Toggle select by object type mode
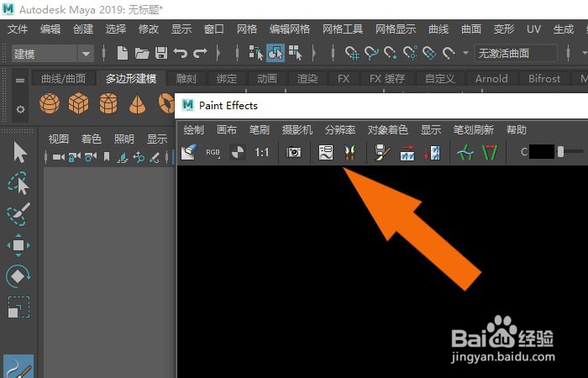Screen dimensions: 588x378 click(276, 53)
